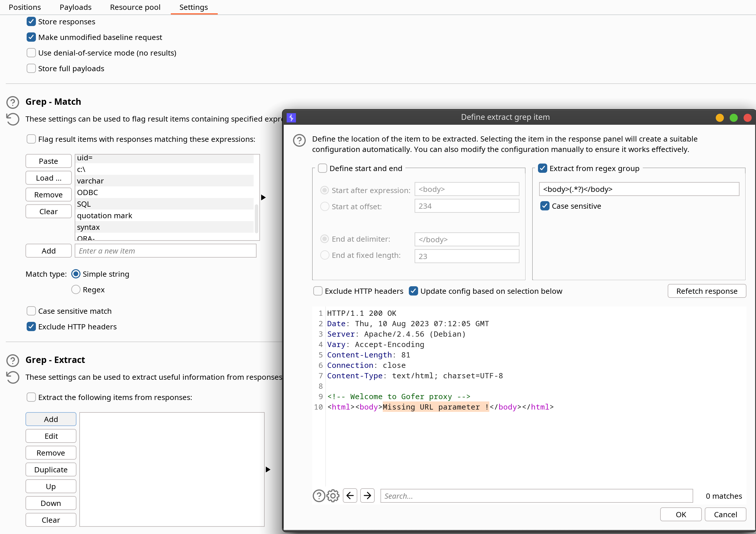Click Add in Grep - Extract
Screen dimensions: 756x534
pyautogui.click(x=51, y=419)
